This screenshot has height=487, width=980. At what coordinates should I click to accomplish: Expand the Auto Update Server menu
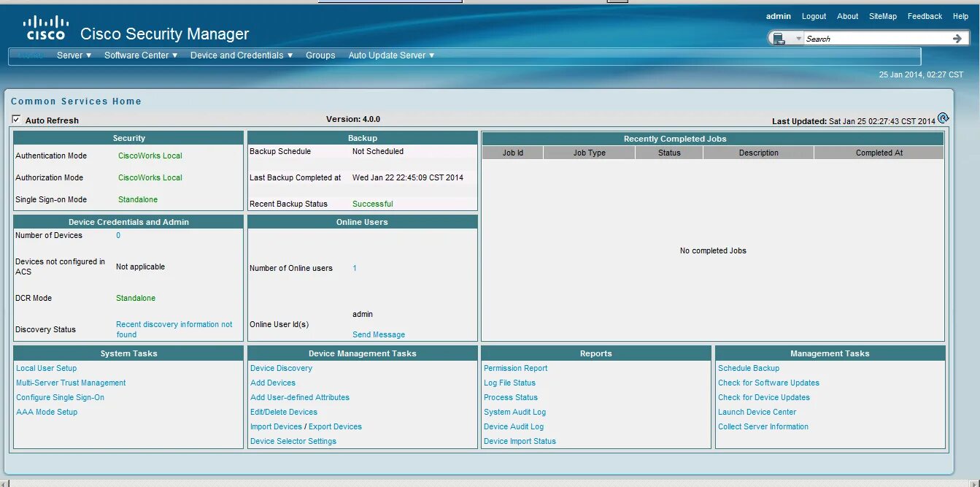tap(391, 55)
